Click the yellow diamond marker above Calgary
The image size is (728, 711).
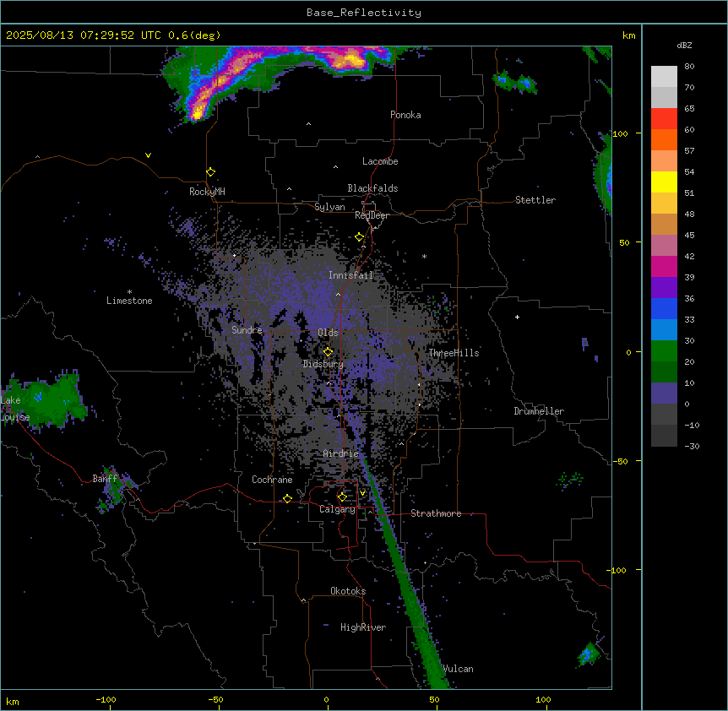coord(342,497)
